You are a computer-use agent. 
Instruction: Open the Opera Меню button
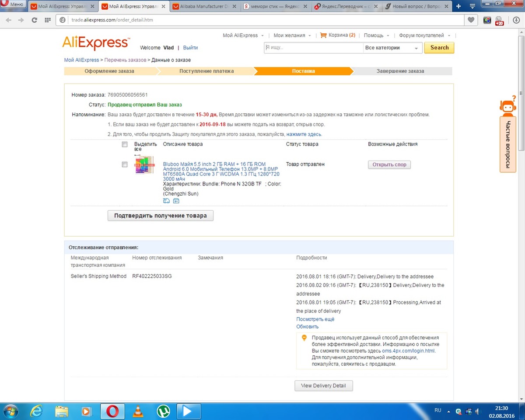coord(14,4)
